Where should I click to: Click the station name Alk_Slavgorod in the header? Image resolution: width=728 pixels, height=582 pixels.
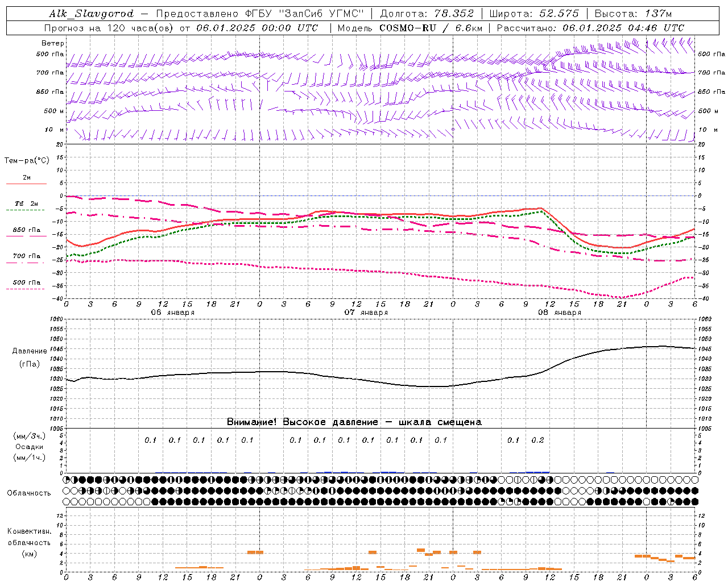point(92,14)
